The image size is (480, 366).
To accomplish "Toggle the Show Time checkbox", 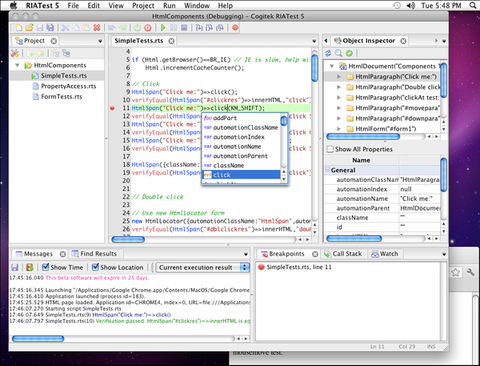I will tap(46, 267).
